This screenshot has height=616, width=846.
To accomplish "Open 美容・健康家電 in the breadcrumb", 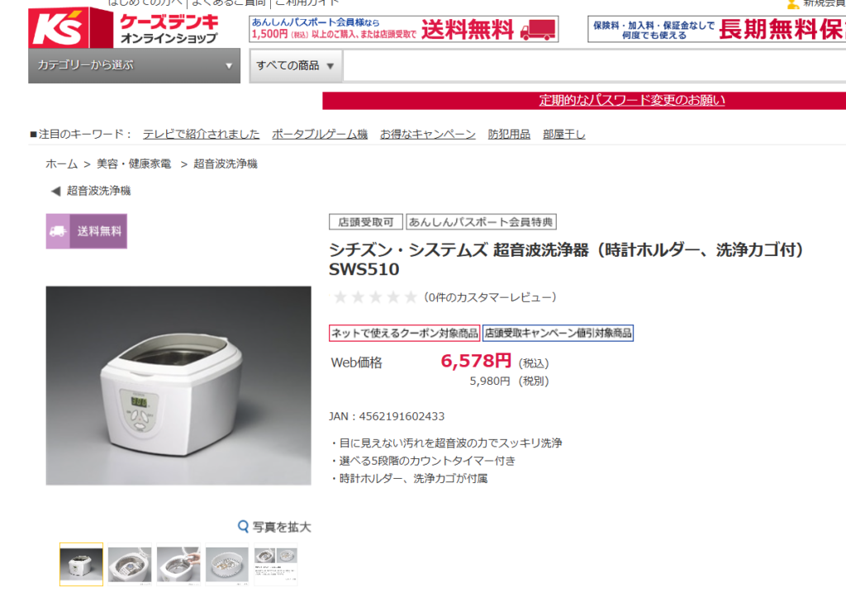I will pyautogui.click(x=134, y=164).
